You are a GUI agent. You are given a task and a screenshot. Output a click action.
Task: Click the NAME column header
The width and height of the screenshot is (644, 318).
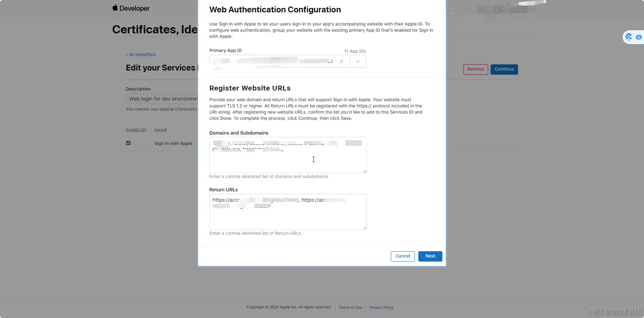coord(161,130)
